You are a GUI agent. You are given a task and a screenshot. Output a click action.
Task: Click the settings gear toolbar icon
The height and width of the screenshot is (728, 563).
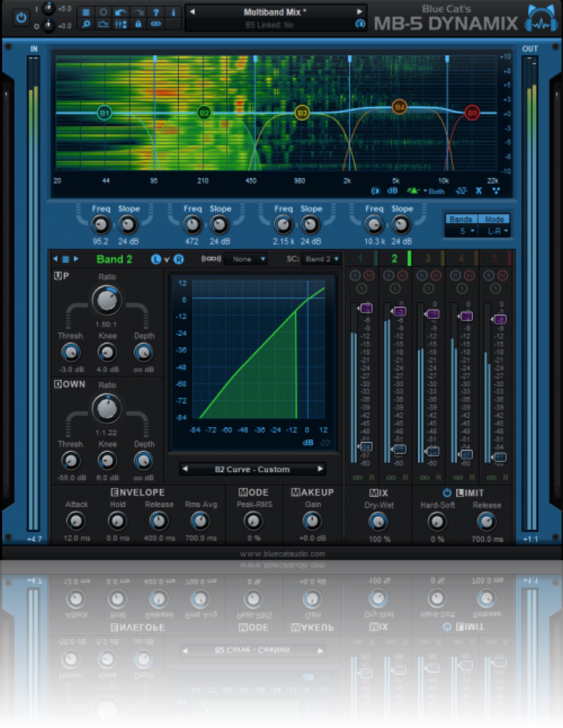pyautogui.click(x=103, y=12)
